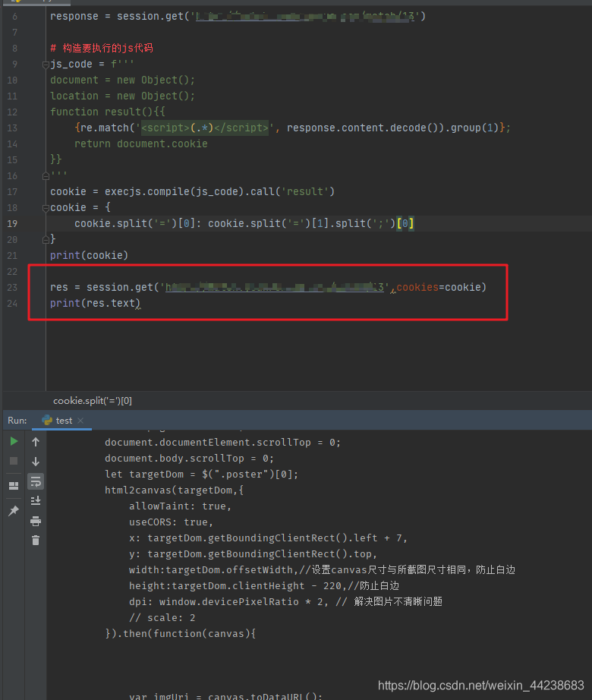Print the console output icon
This screenshot has height=700, width=592.
tap(36, 521)
